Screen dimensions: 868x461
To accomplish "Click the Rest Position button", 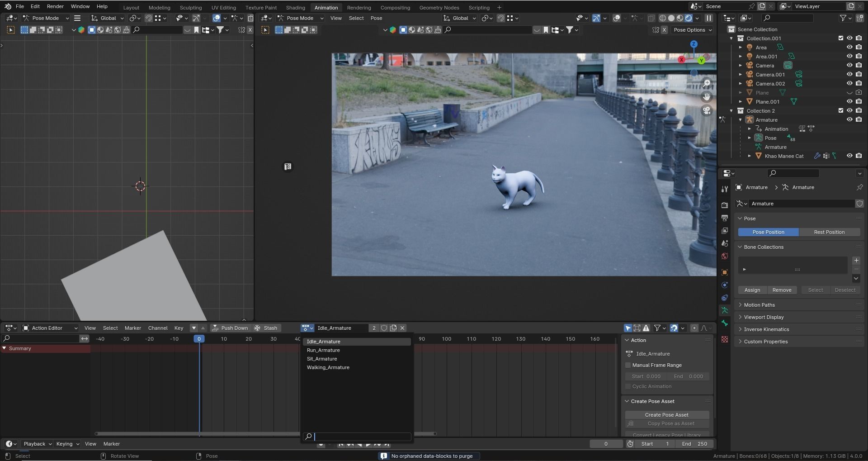I will coord(829,232).
